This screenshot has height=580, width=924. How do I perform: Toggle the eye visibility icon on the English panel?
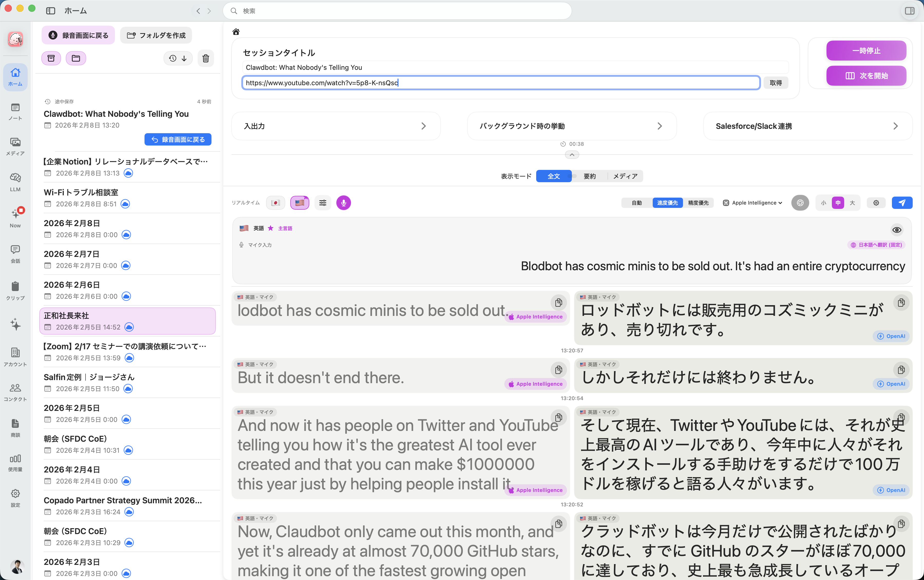pyautogui.click(x=896, y=229)
